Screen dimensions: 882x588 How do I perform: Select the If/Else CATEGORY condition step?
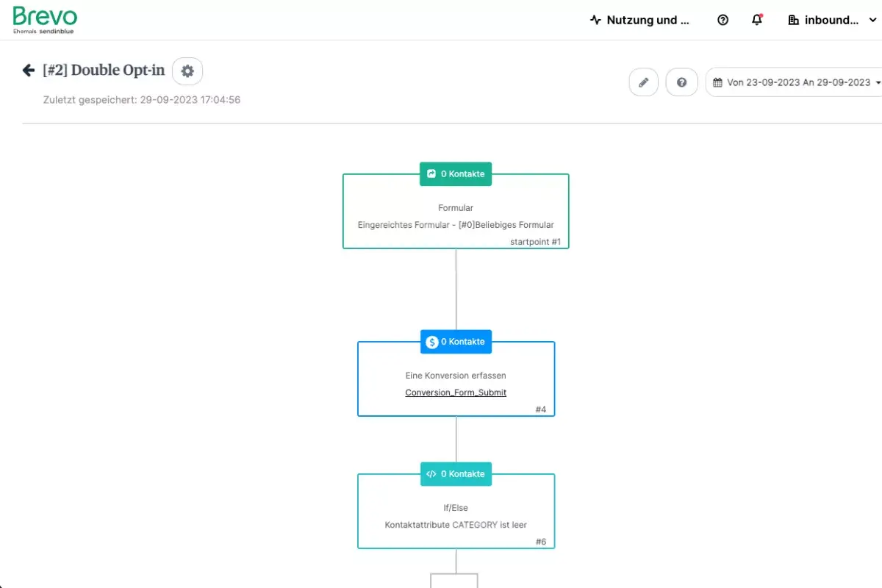[456, 516]
